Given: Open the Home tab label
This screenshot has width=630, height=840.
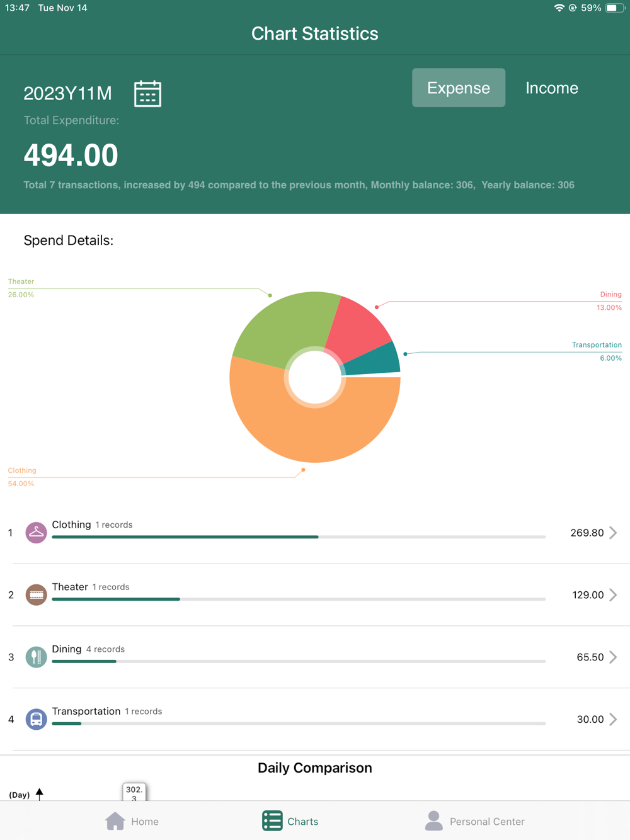Looking at the screenshot, I should point(145,822).
